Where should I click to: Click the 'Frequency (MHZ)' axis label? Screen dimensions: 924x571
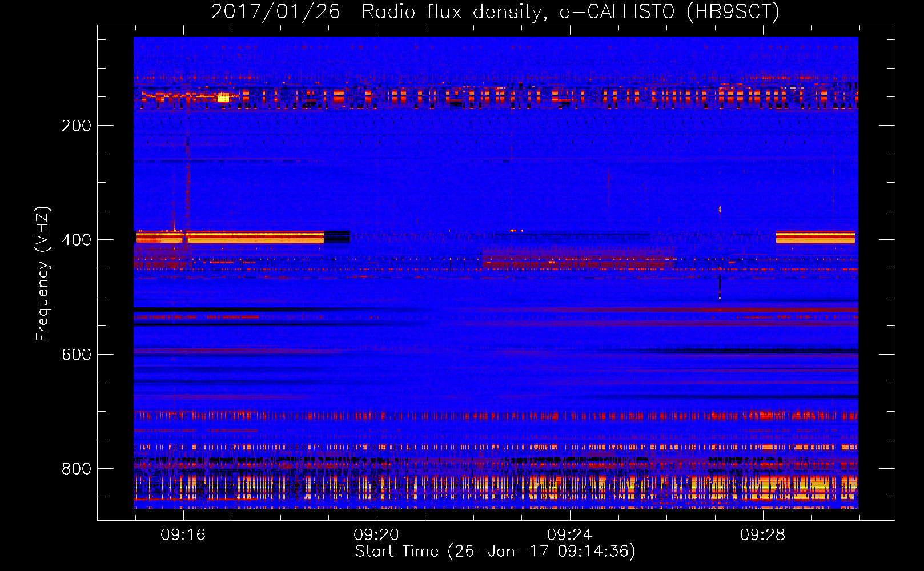(43, 274)
